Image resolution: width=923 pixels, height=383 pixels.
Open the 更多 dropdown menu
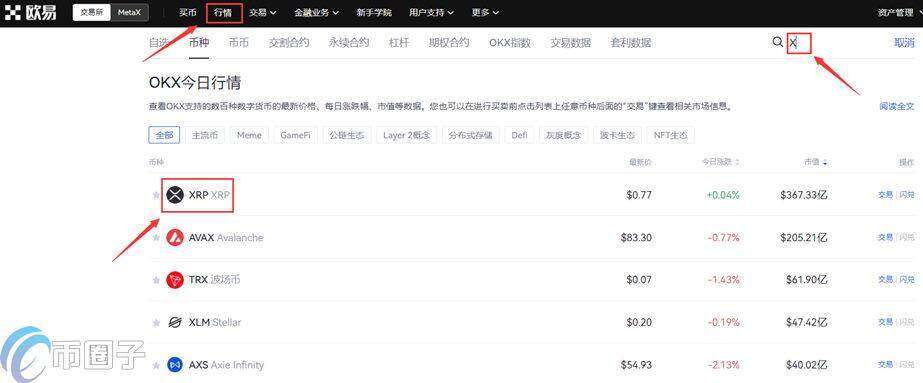(x=486, y=12)
